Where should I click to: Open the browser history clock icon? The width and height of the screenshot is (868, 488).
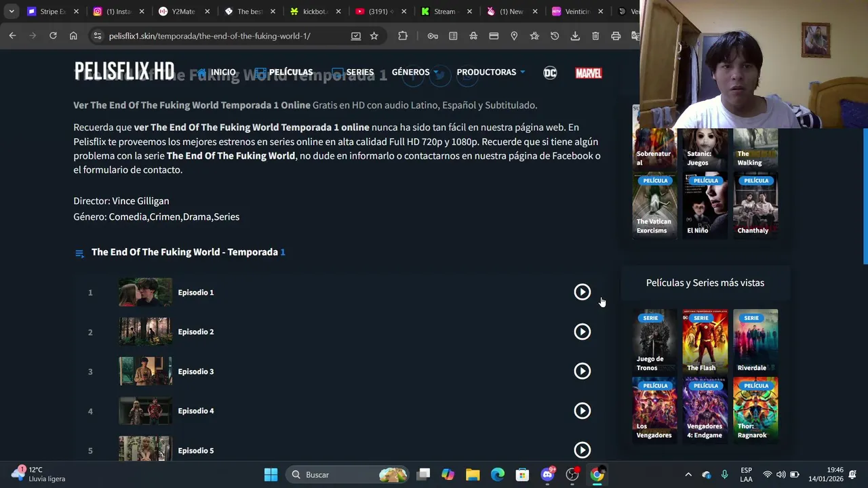click(x=555, y=36)
